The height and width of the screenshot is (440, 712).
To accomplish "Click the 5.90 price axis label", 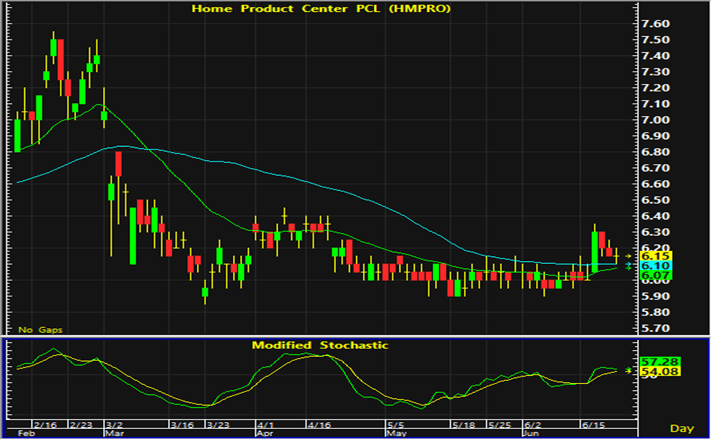I will tap(655, 297).
